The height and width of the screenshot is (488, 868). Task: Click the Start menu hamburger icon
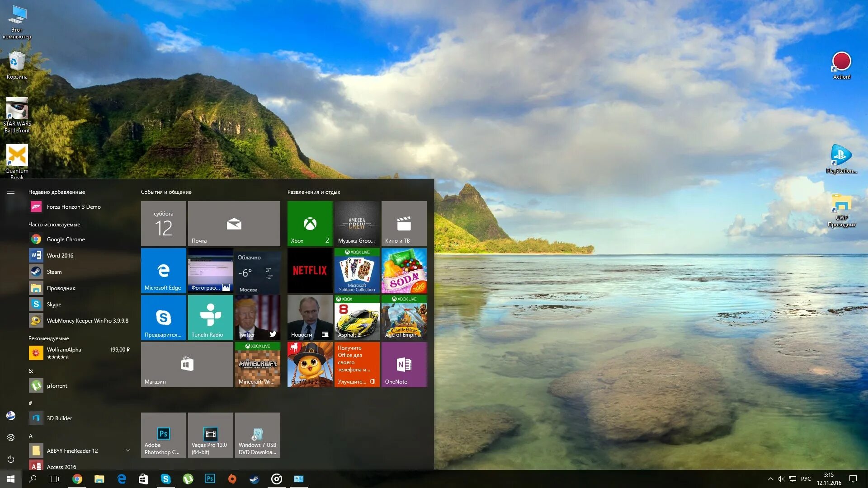click(10, 191)
